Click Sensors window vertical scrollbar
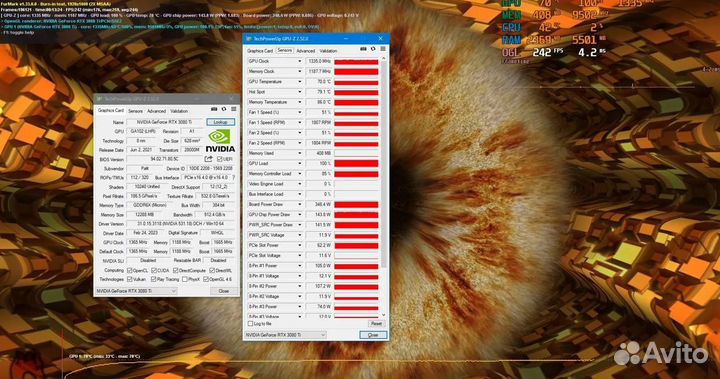The image size is (720, 379). click(384, 163)
